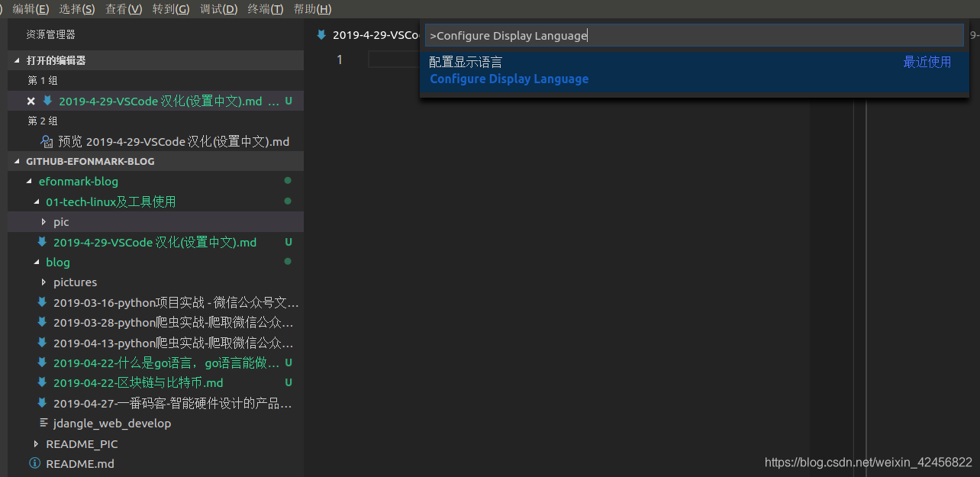This screenshot has width=980, height=477.
Task: Open the 转到(G) menu
Action: [x=171, y=9]
